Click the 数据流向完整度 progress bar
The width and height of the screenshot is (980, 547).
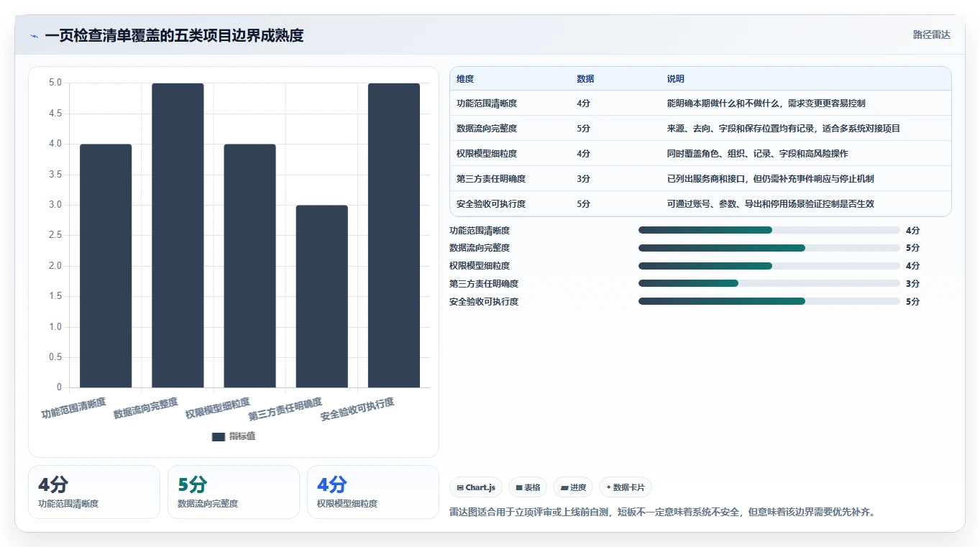pos(769,248)
